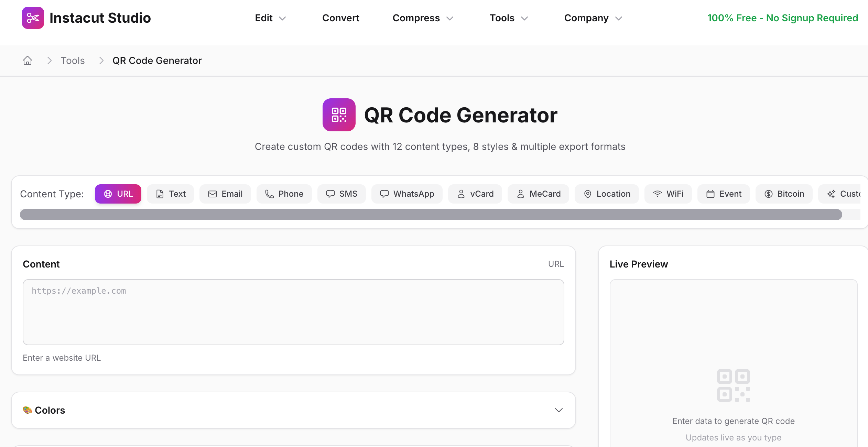The image size is (868, 447).
Task: Select the Bitcoin content type
Action: point(784,194)
